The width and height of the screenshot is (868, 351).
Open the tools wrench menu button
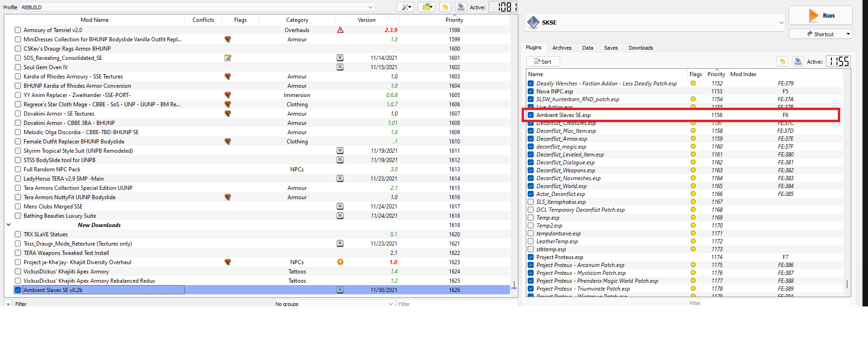point(405,7)
